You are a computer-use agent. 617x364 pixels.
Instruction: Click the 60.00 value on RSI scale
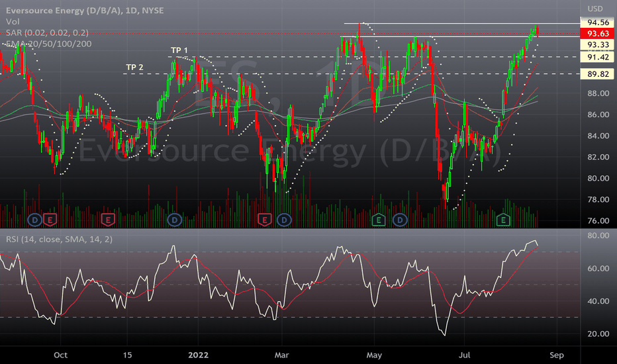click(598, 269)
